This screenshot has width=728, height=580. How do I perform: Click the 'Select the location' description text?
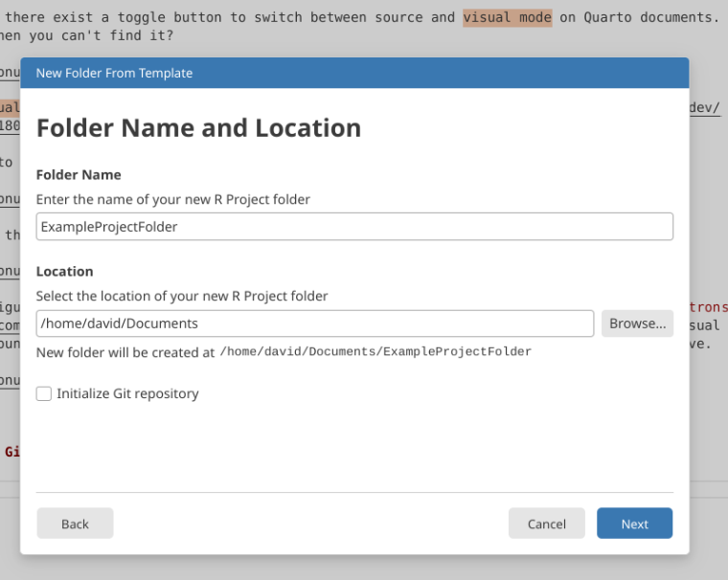click(182, 296)
